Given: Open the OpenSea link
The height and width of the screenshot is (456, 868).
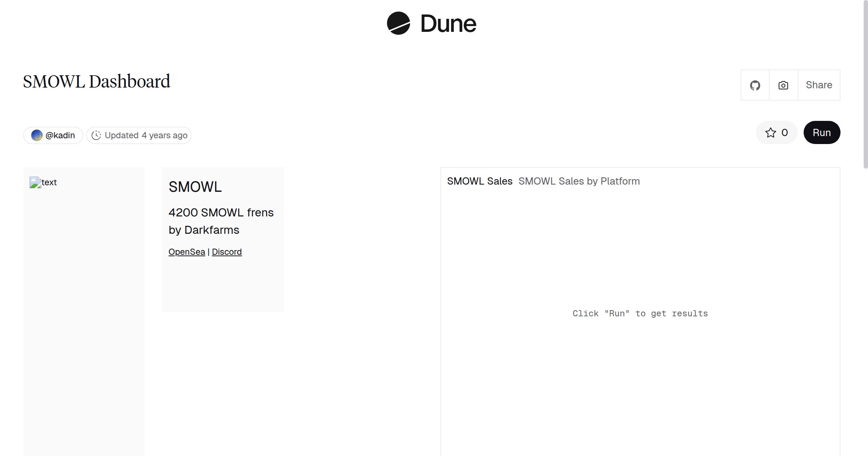Looking at the screenshot, I should pyautogui.click(x=187, y=252).
